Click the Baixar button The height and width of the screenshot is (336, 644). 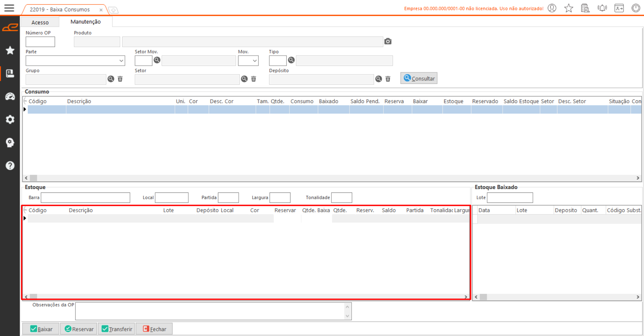[x=41, y=329]
